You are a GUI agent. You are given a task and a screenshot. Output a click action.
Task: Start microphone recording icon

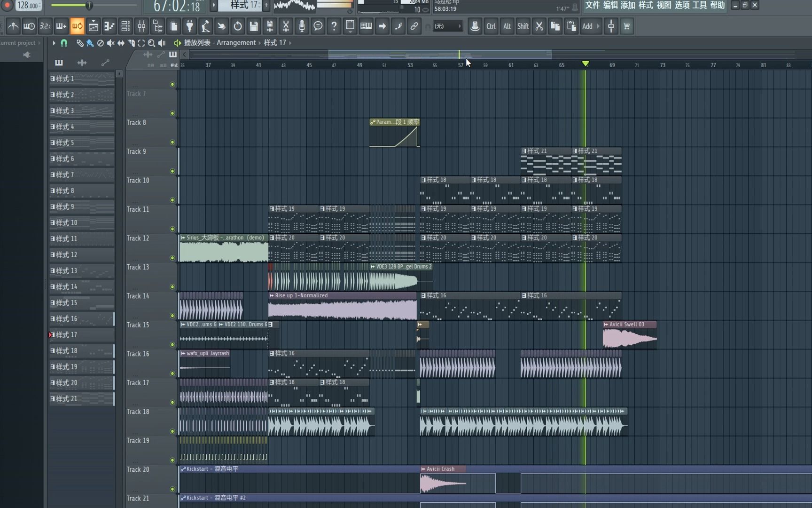(302, 26)
